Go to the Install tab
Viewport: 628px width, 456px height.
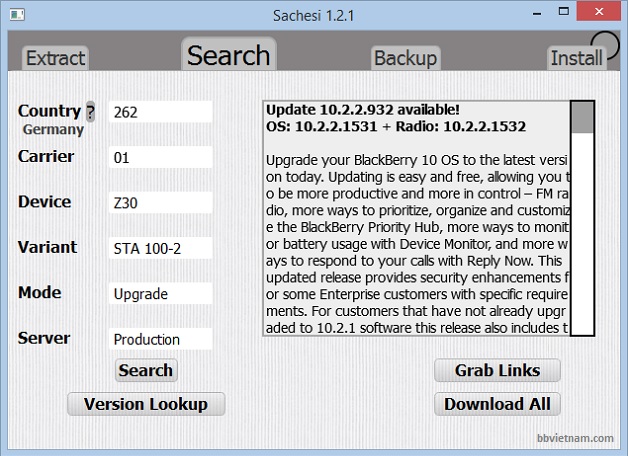[x=576, y=58]
